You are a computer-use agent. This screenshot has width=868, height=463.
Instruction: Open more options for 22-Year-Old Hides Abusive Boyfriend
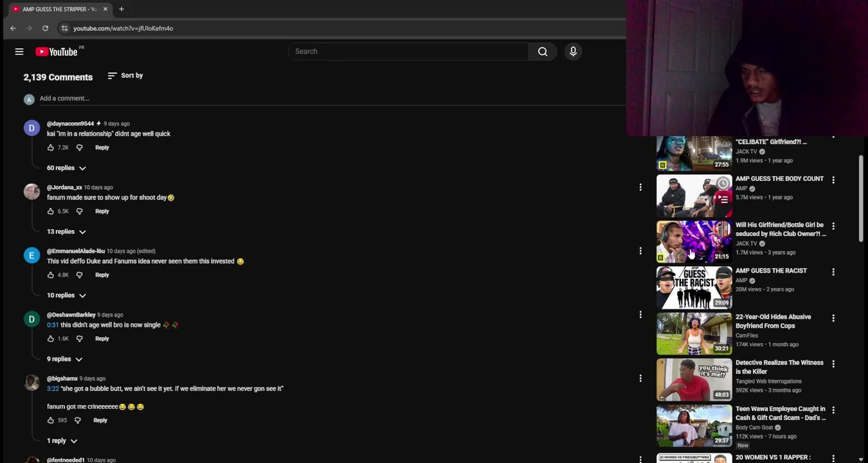click(833, 318)
